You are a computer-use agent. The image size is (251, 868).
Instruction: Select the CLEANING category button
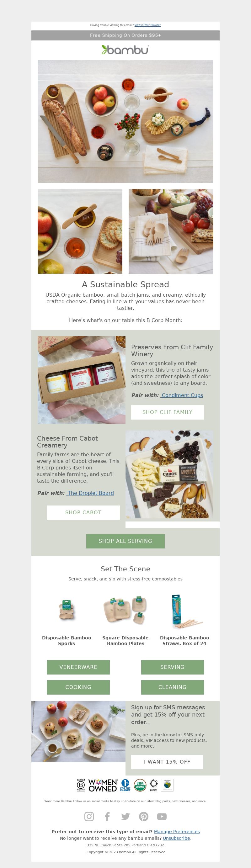[x=173, y=687]
